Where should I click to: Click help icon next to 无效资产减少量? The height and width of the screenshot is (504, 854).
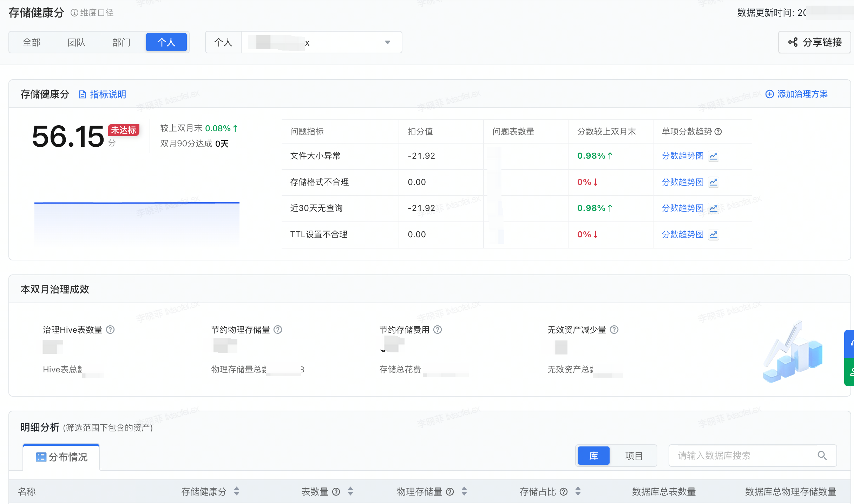coord(614,330)
